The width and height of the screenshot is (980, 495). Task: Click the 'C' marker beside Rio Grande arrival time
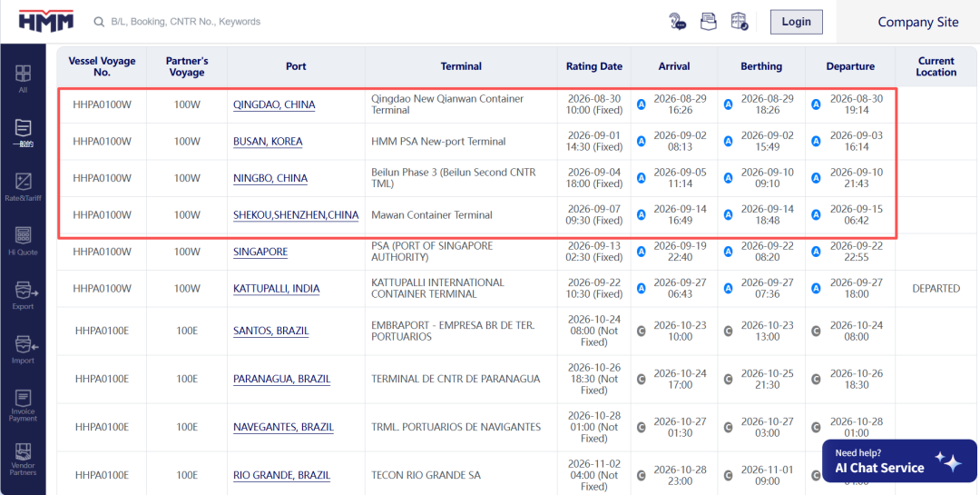pos(642,475)
